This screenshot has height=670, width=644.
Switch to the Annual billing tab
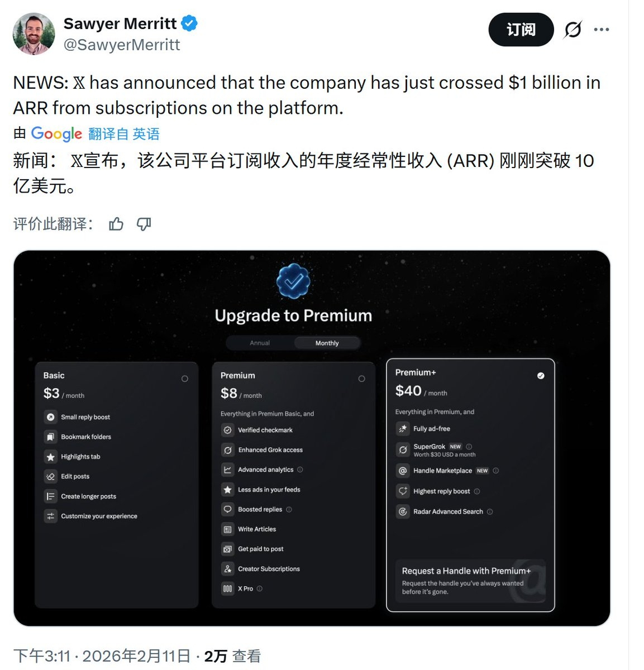pos(260,343)
